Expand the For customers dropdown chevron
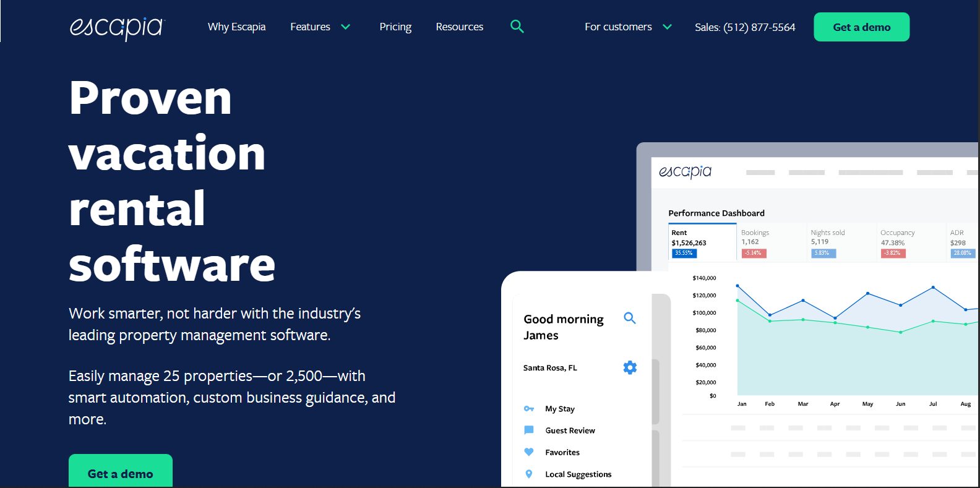Screen dimensions: 980x488 [x=667, y=27]
